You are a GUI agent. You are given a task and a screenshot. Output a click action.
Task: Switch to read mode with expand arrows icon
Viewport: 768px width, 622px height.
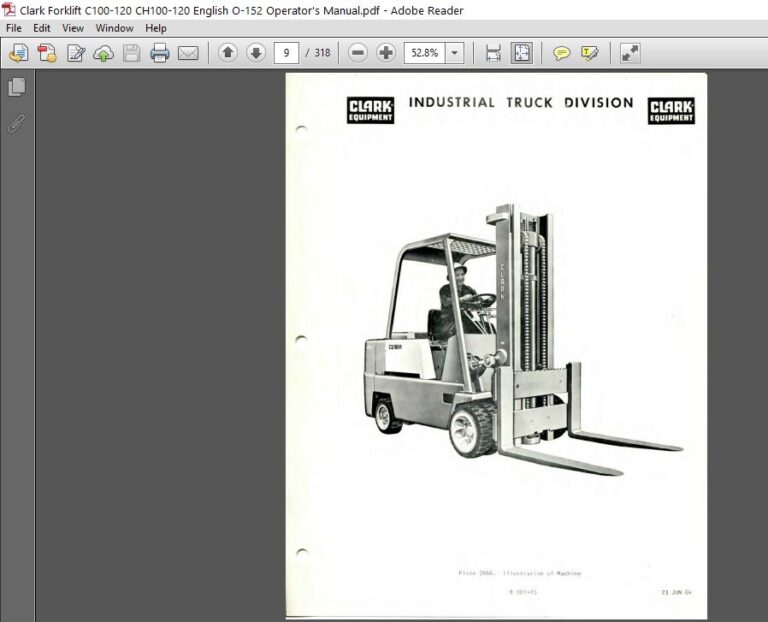pos(630,53)
